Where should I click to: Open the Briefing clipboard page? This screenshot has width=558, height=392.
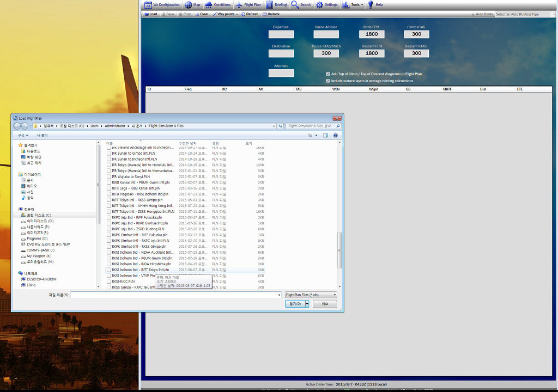tap(276, 4)
